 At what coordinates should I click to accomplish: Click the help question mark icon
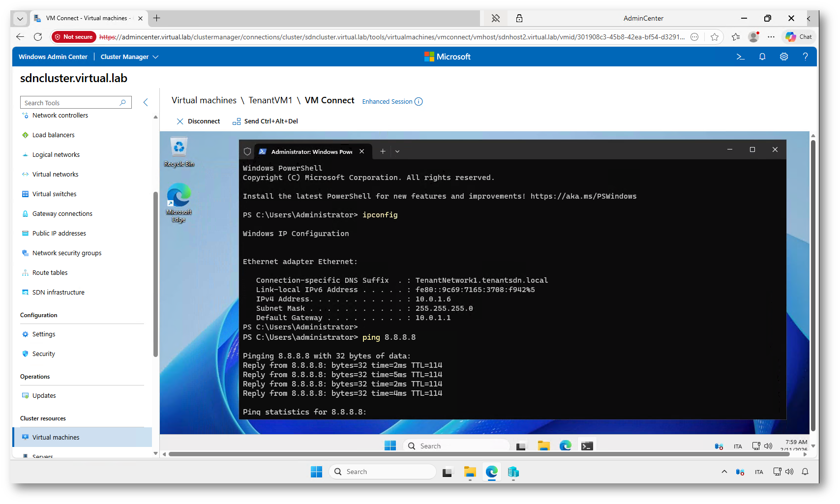805,57
